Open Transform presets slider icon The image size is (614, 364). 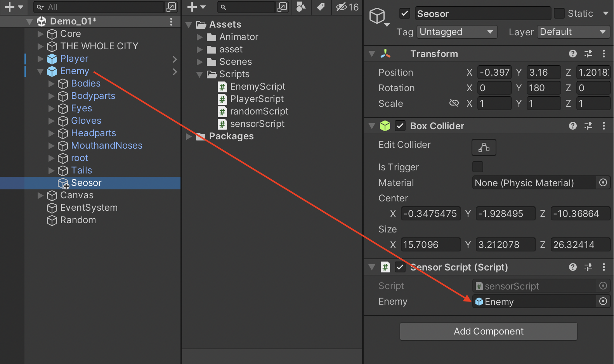tap(588, 54)
